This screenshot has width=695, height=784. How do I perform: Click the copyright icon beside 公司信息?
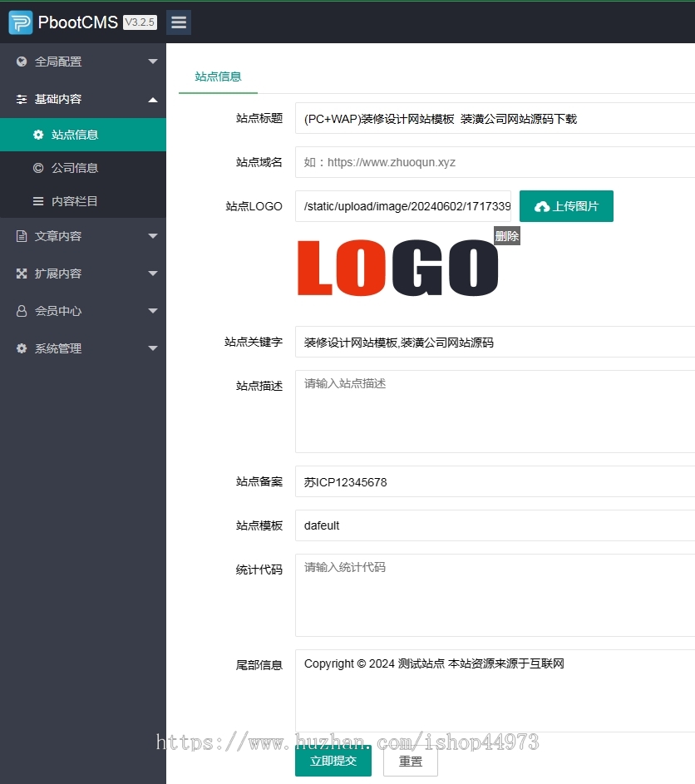(38, 168)
